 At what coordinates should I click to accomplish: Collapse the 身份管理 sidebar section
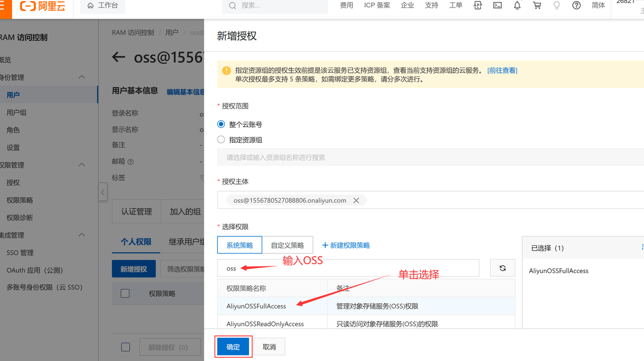point(82,77)
